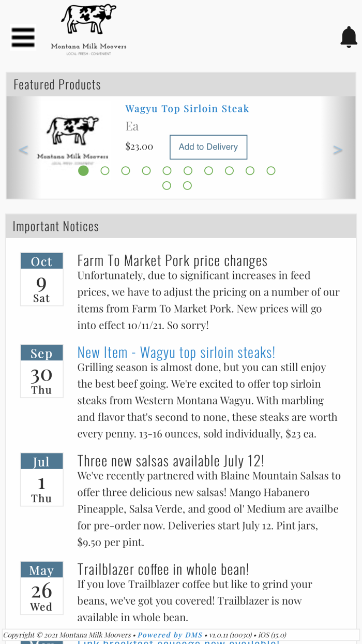Open New Item Wagyu top sirloin steaks notice
This screenshot has width=362, height=644.
pos(176,352)
